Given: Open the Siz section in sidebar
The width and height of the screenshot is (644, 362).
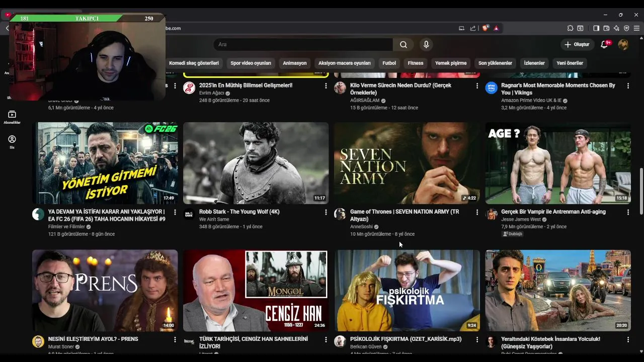Looking at the screenshot, I should click(x=12, y=142).
